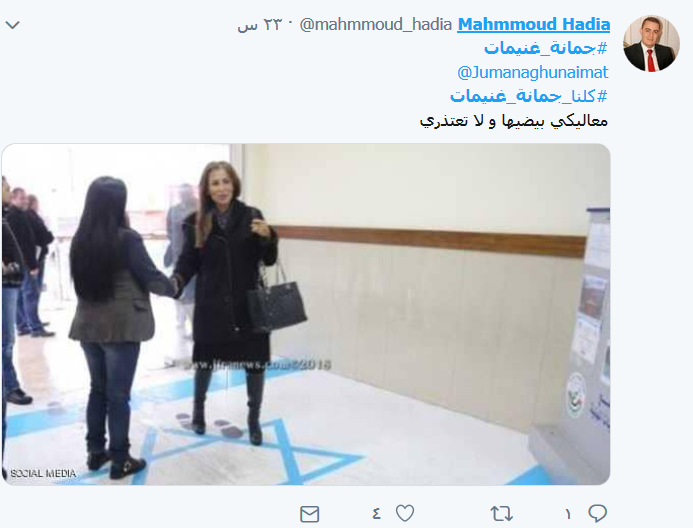This screenshot has width=693, height=528.
Task: Open the Mahmmoud Hadia display name link
Action: click(x=533, y=24)
